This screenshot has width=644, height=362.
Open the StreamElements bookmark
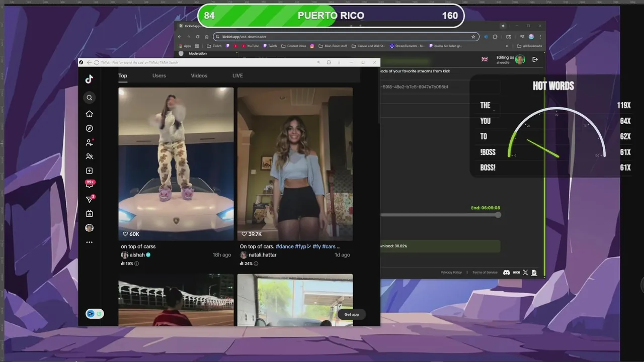coord(408,46)
